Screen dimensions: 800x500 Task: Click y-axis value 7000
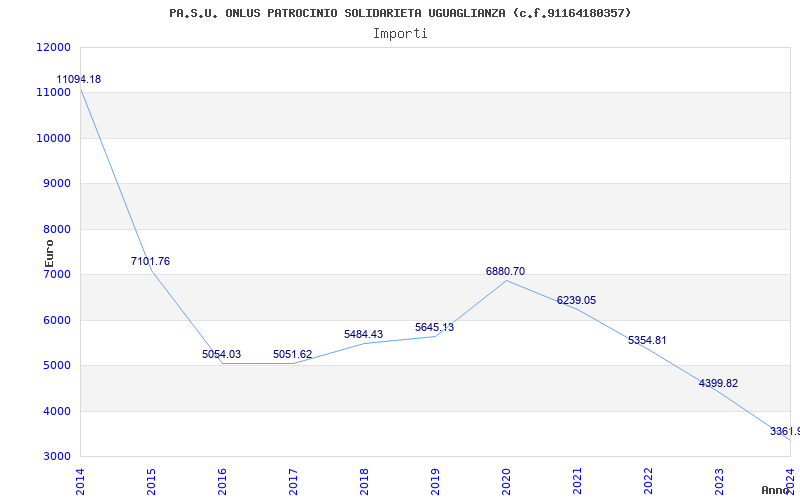point(56,274)
